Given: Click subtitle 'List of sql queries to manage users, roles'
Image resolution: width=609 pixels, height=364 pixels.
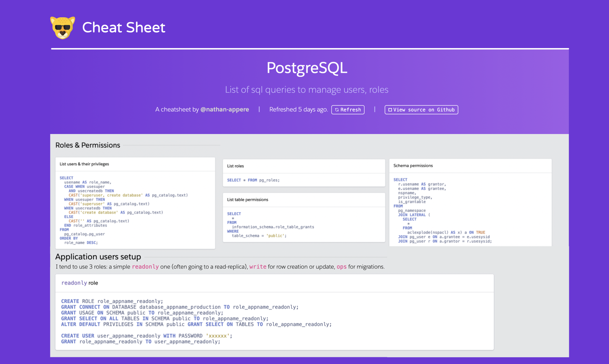Looking at the screenshot, I should point(307,89).
